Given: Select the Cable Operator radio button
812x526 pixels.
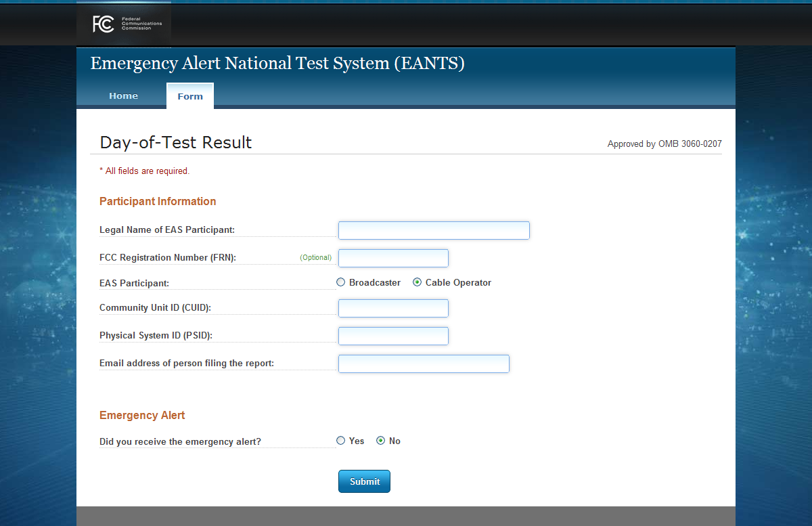Looking at the screenshot, I should pyautogui.click(x=417, y=282).
